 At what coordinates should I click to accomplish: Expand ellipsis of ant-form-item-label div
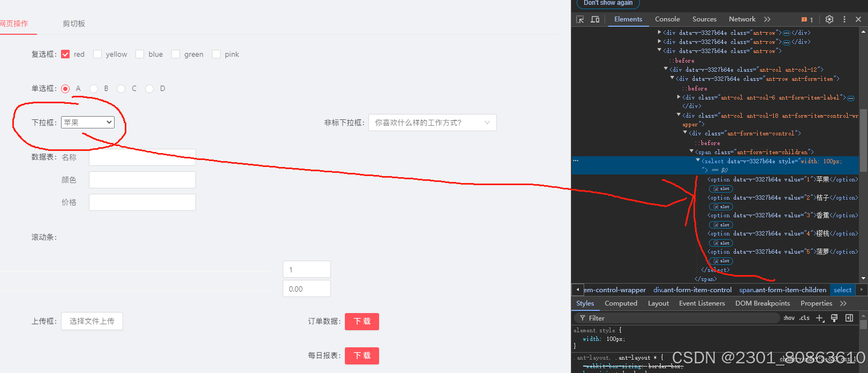tap(851, 98)
